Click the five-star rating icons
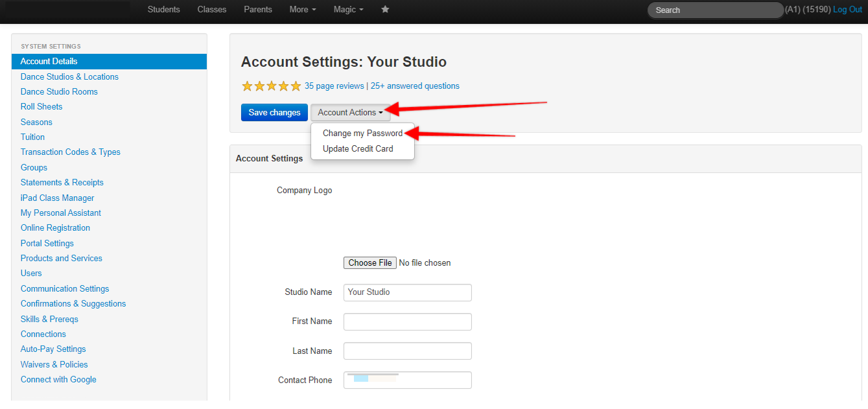868x409 pixels. pos(271,86)
